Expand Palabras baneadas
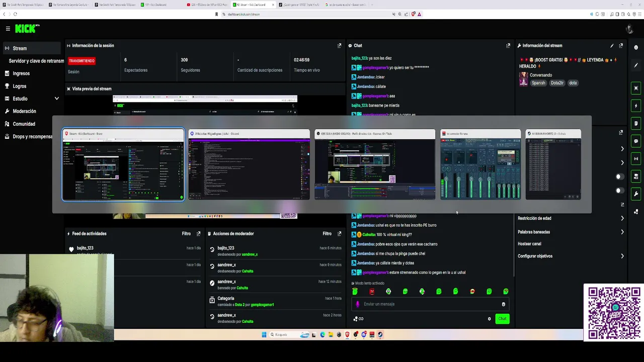The width and height of the screenshot is (644, 362). (571, 232)
